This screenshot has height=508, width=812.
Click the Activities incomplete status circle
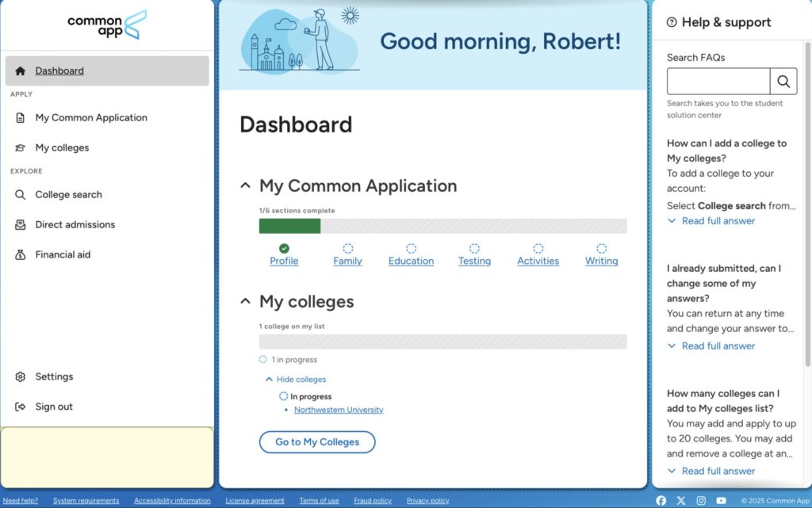[x=538, y=249]
